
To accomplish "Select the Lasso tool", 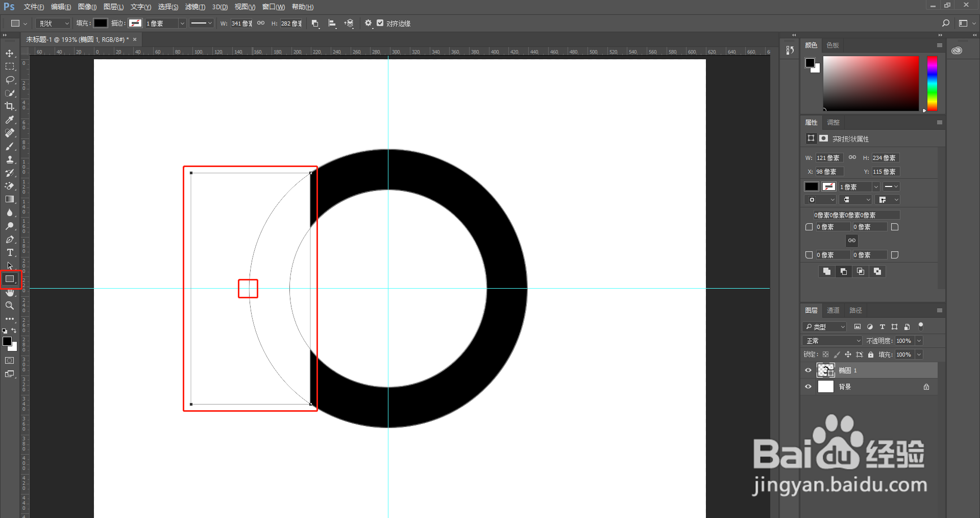I will click(10, 80).
